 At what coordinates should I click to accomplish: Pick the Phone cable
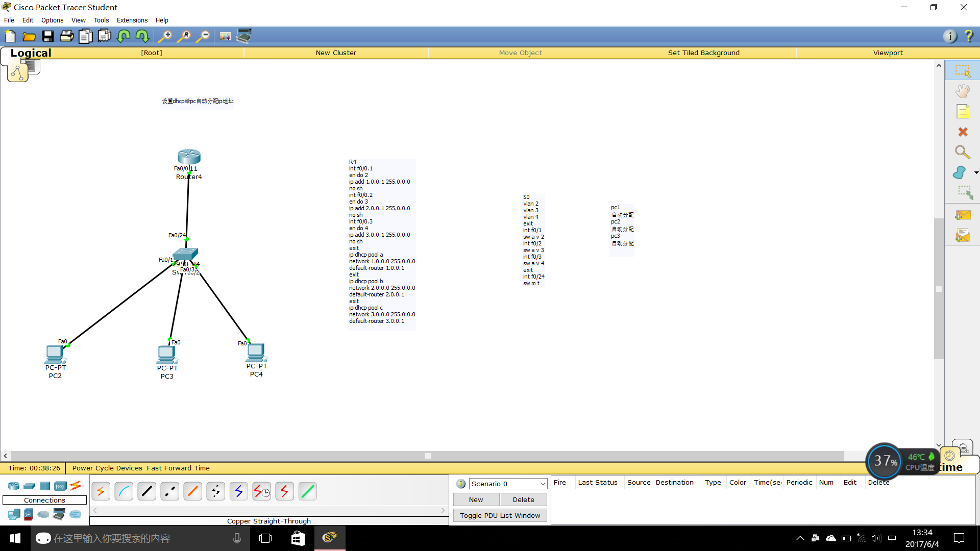click(216, 491)
